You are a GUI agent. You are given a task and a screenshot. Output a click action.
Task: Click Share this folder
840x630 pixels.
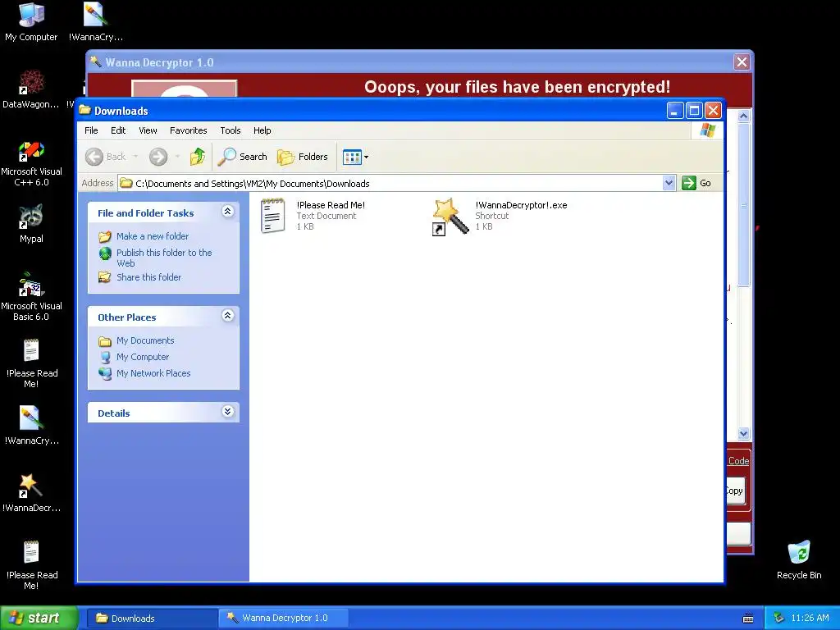(149, 277)
